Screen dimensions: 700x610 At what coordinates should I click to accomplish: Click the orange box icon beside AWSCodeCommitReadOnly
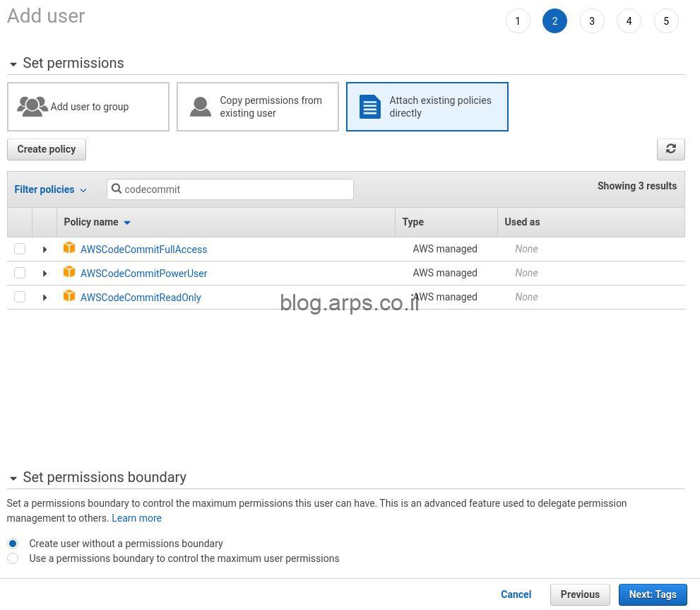(69, 296)
